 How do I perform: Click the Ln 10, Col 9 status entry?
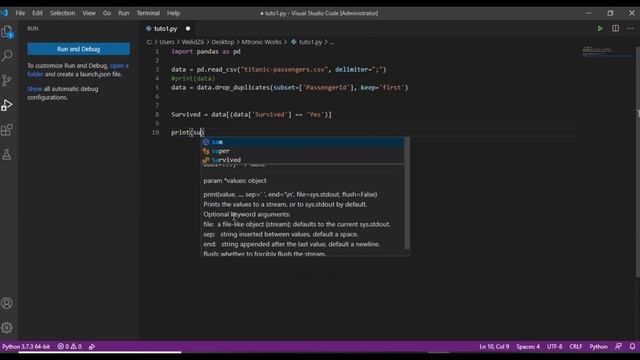(494, 347)
